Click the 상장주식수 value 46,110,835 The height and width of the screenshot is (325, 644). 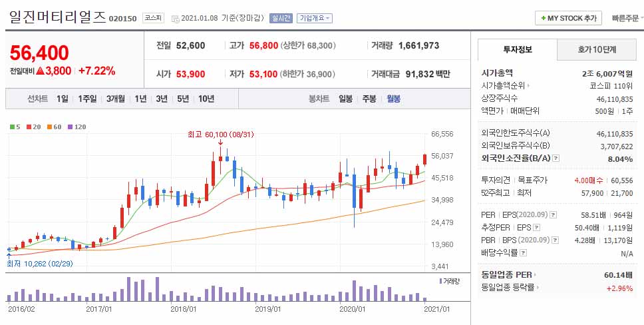coord(615,99)
